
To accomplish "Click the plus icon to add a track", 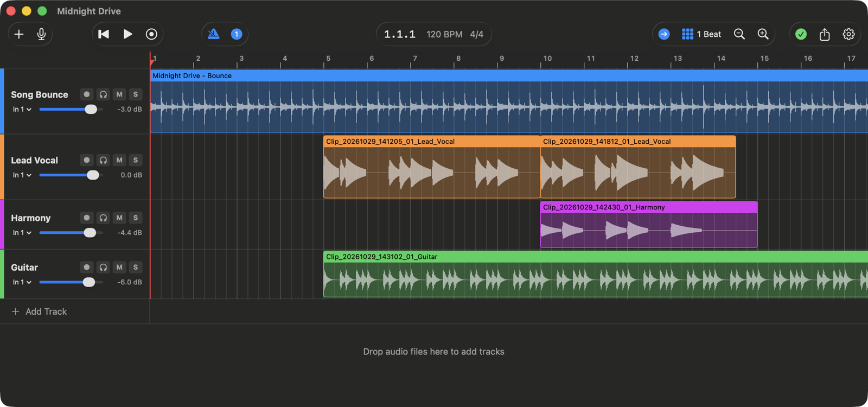I will coord(19,34).
